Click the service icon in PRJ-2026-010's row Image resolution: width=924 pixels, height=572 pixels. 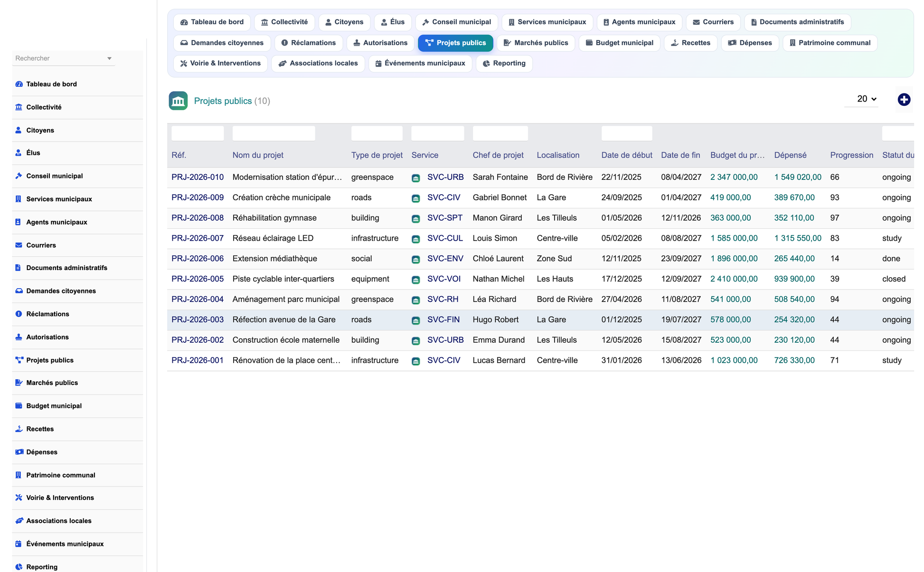(x=415, y=178)
